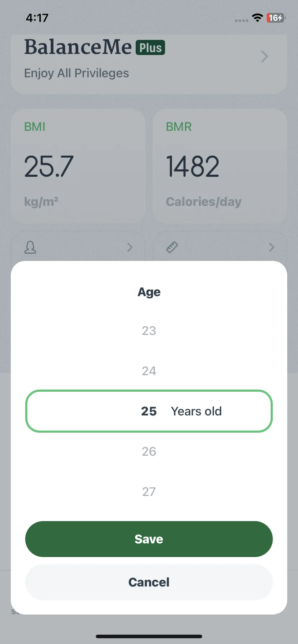298x644 pixels.
Task: Select age 27 in the picker
Action: pos(149,492)
